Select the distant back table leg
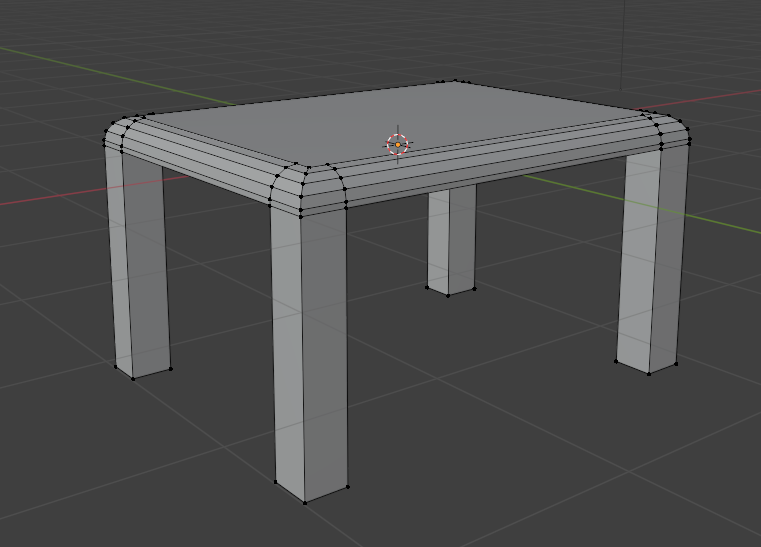Screen dimensions: 761x547 point(451,240)
